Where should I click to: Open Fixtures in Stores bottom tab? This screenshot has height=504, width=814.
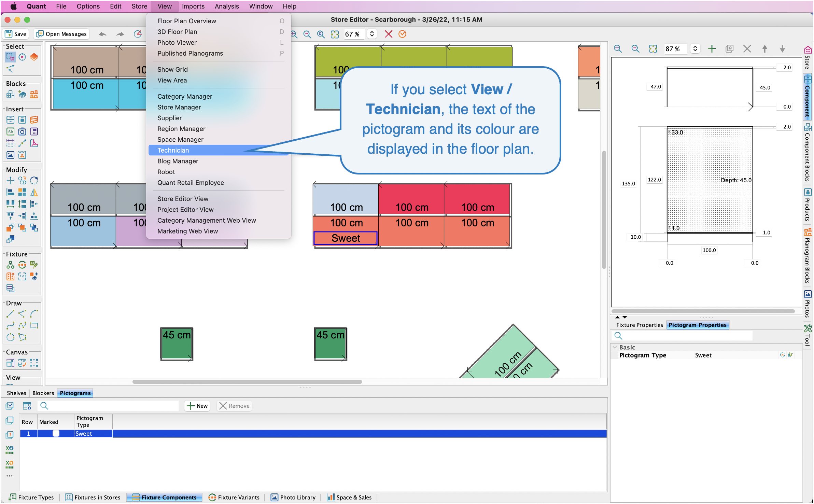(x=93, y=498)
